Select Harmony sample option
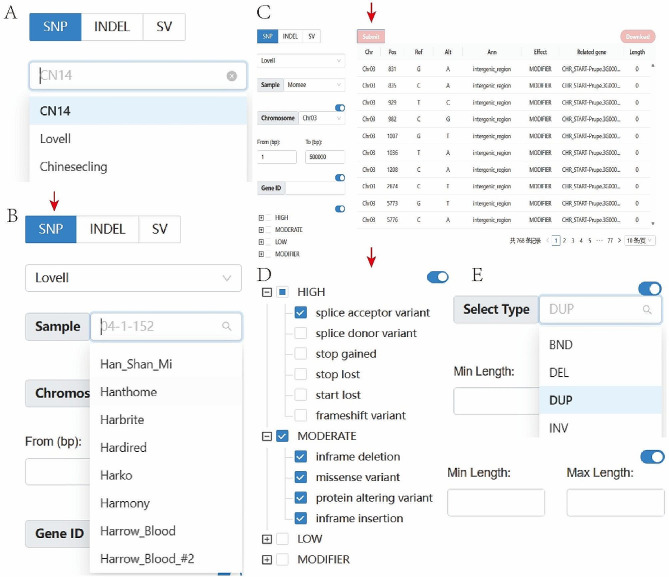The height and width of the screenshot is (577, 669). [166, 503]
